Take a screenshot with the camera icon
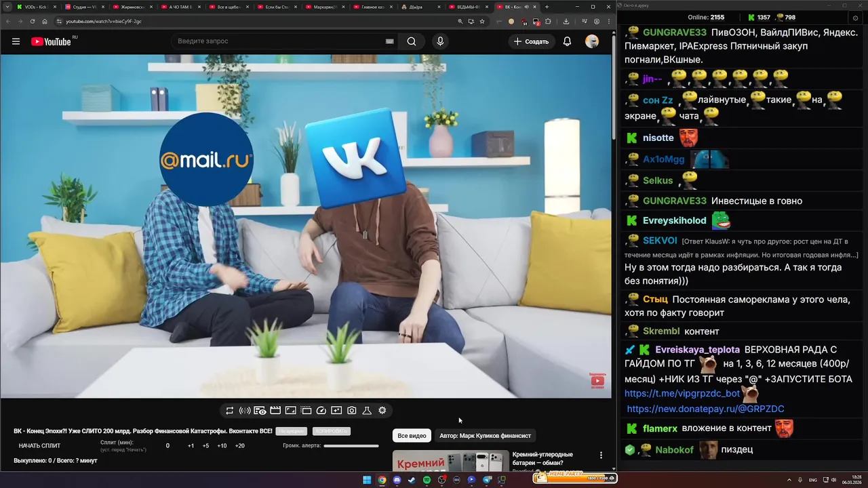Screen dimensions: 868x488 point(352,411)
